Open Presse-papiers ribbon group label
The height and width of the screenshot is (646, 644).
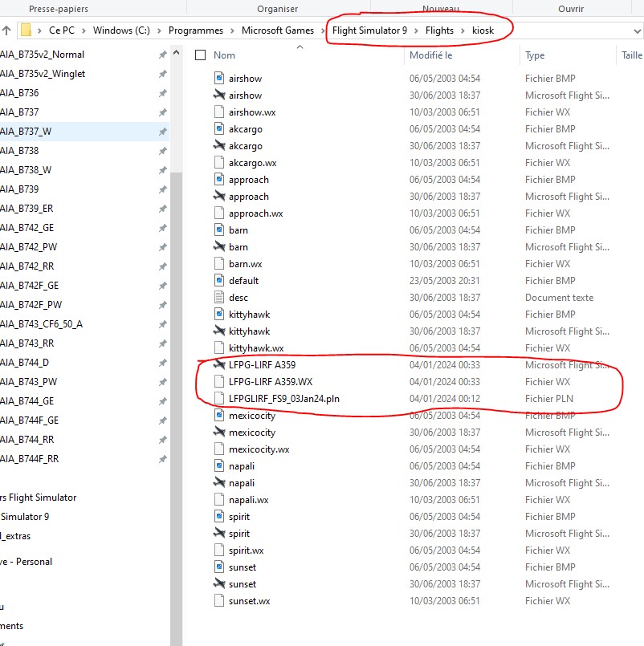coord(58,9)
